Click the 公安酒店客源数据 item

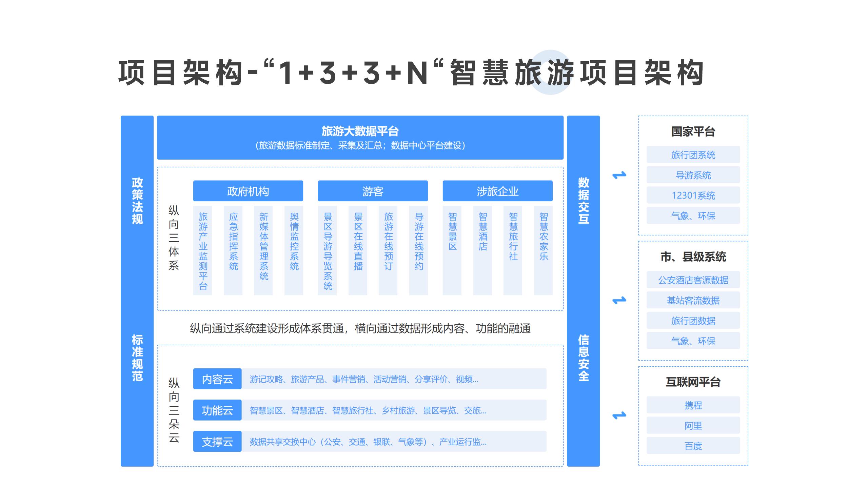(x=693, y=280)
